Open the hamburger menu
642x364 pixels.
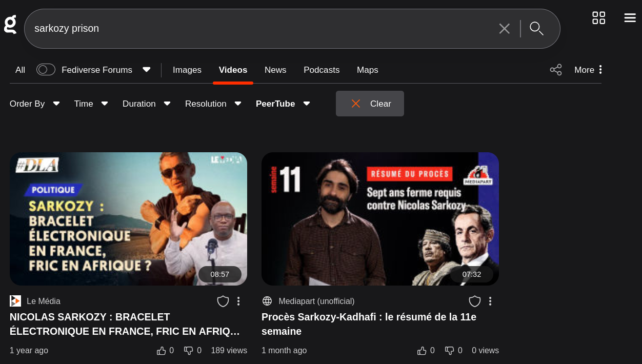[x=630, y=18]
